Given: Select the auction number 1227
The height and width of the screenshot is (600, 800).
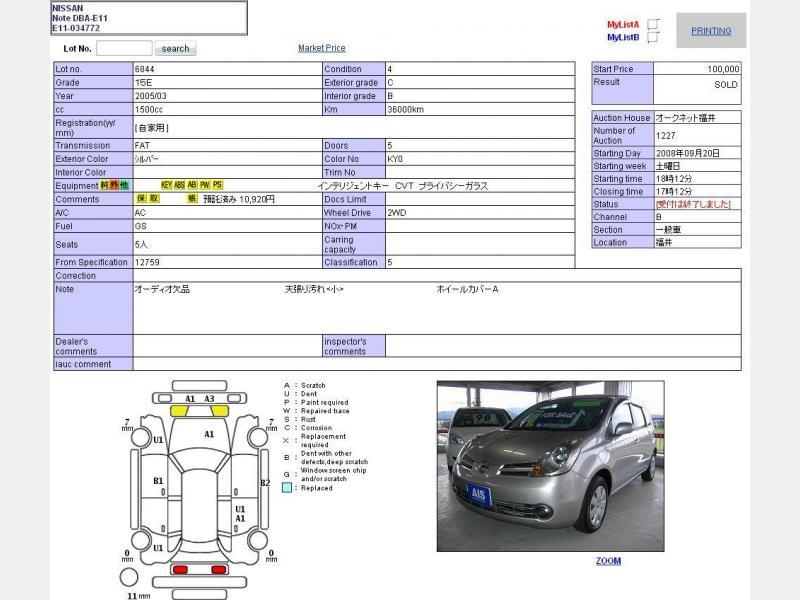Looking at the screenshot, I should [666, 135].
